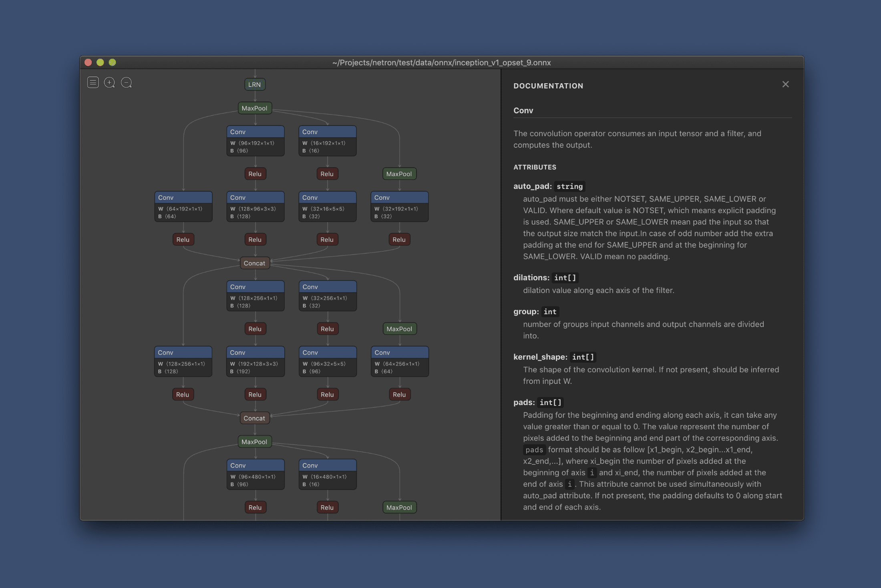Click the DOCUMENTATION panel heading

click(548, 86)
